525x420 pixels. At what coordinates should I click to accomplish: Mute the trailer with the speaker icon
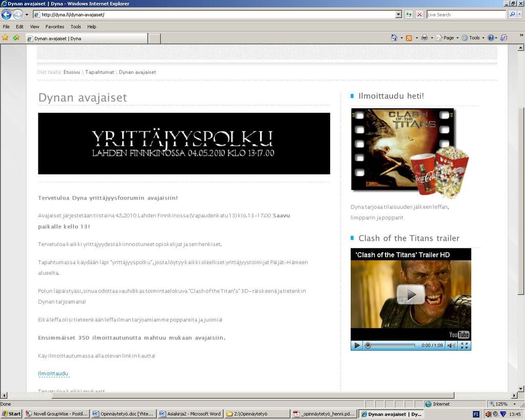click(451, 345)
